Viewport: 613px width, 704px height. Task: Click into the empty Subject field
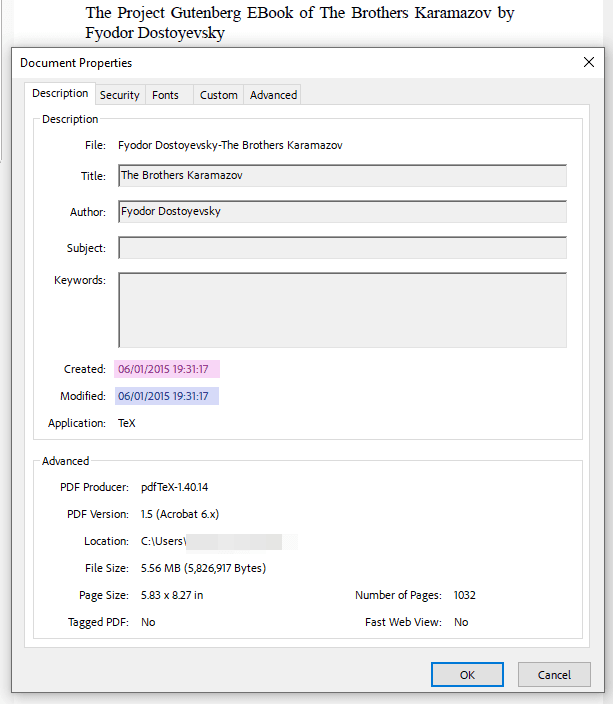(342, 248)
